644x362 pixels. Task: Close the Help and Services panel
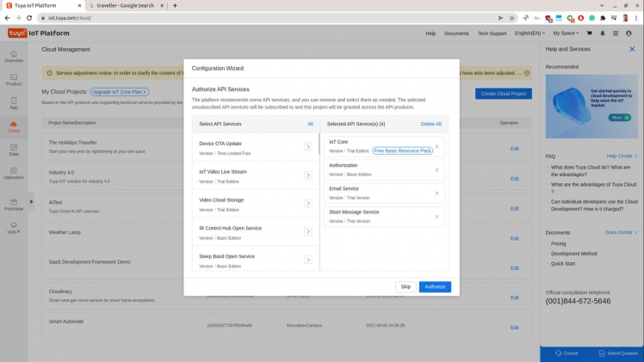pyautogui.click(x=632, y=49)
